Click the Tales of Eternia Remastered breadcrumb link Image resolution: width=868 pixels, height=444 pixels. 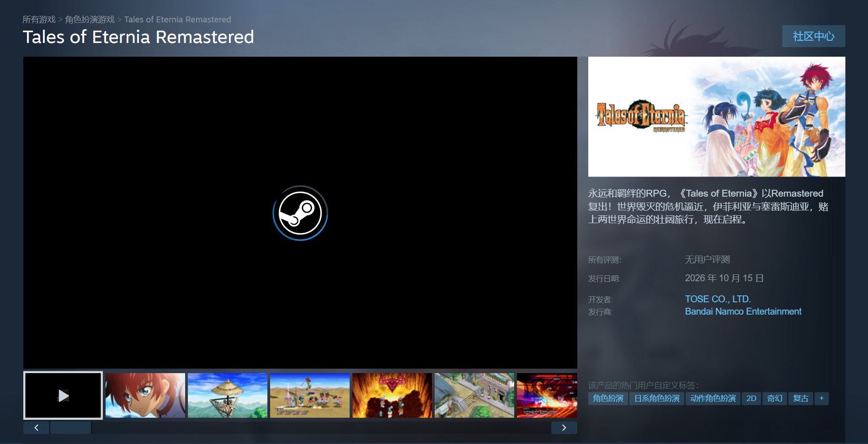tap(177, 20)
